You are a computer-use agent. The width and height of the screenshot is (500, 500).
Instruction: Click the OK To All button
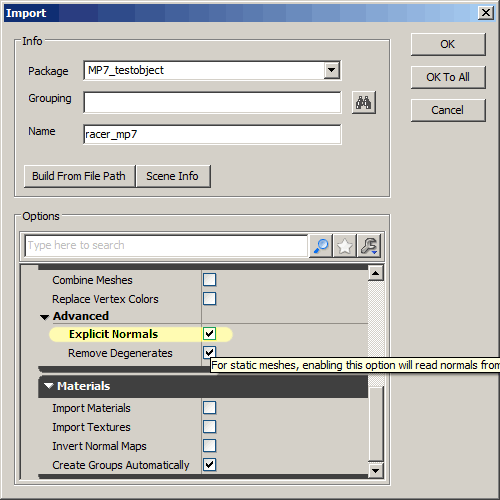tap(448, 77)
